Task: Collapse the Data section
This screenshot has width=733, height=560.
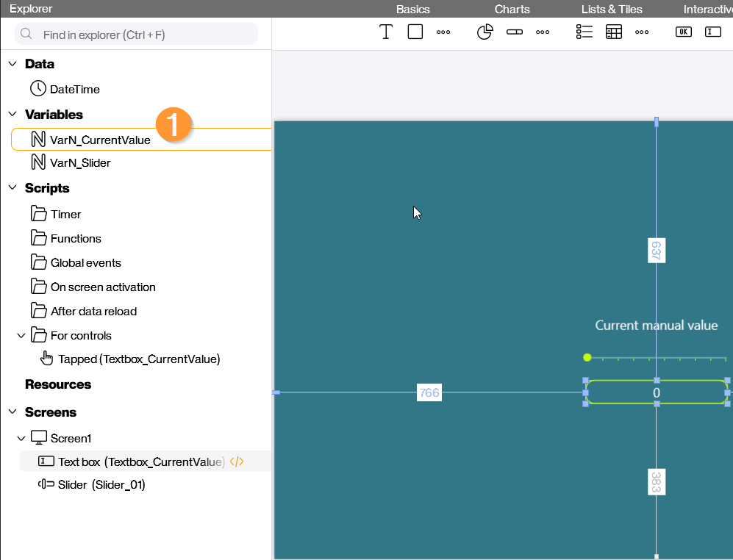Action: point(12,64)
